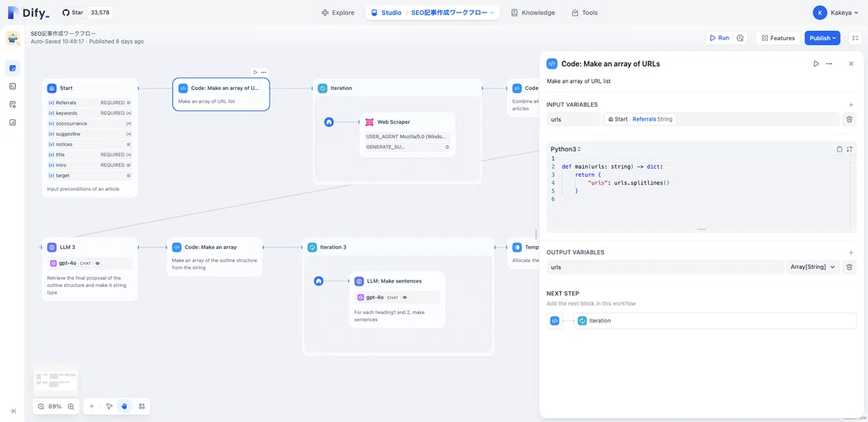Select the hand pan mode tool
This screenshot has width=868, height=422.
(x=125, y=406)
